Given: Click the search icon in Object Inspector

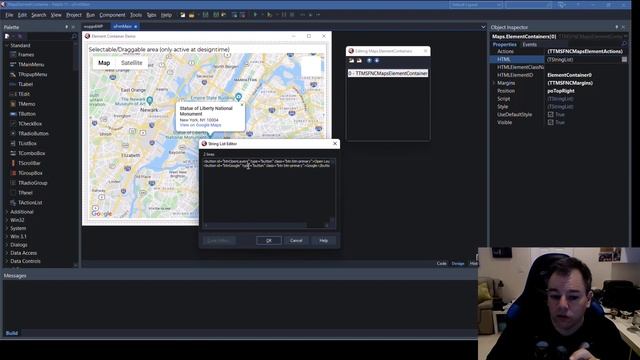Looking at the screenshot, I should [624, 44].
